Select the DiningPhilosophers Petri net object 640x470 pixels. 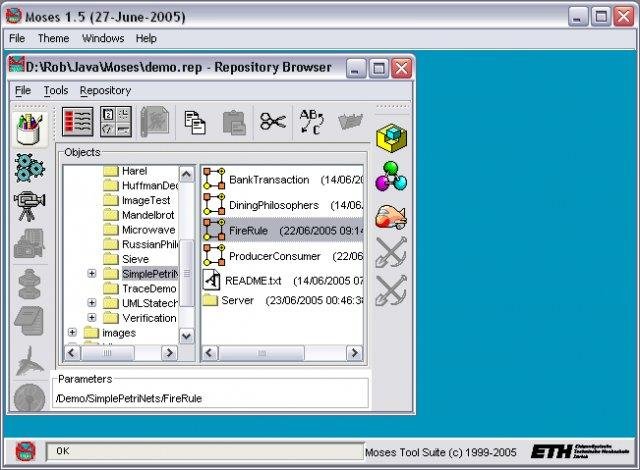pos(282,205)
